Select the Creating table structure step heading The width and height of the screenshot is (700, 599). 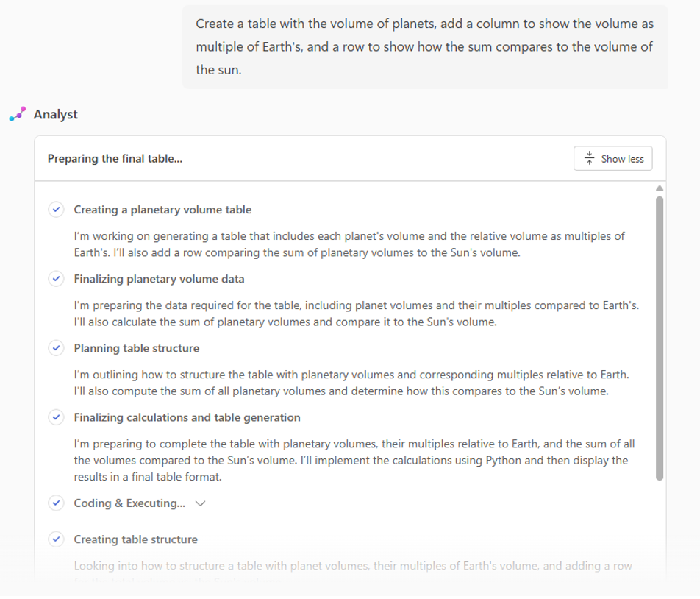(136, 539)
